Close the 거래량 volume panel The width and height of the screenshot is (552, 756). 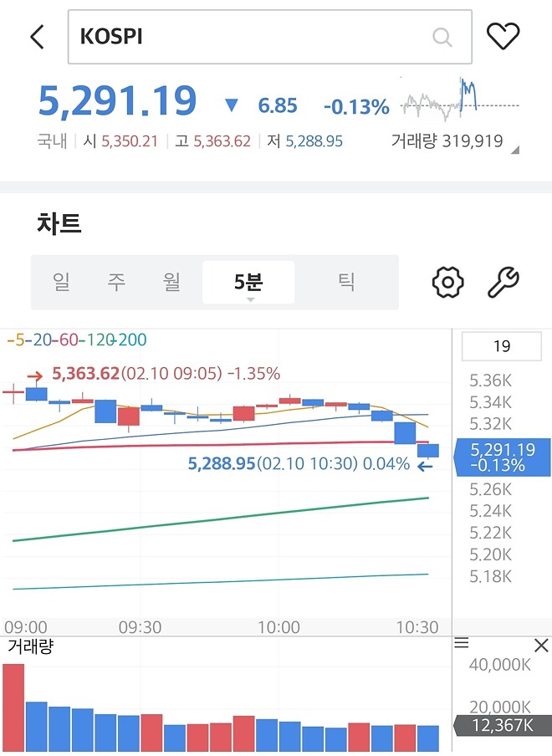[x=539, y=645]
